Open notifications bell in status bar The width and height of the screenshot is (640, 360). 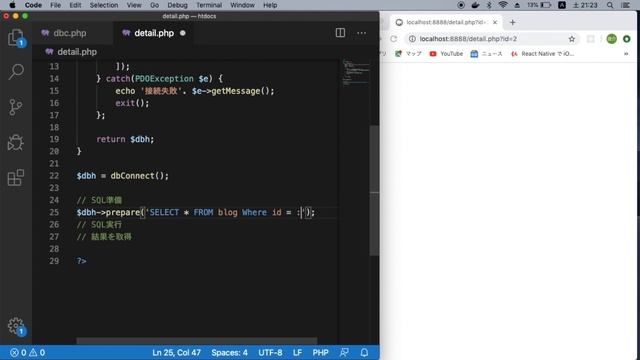364,353
